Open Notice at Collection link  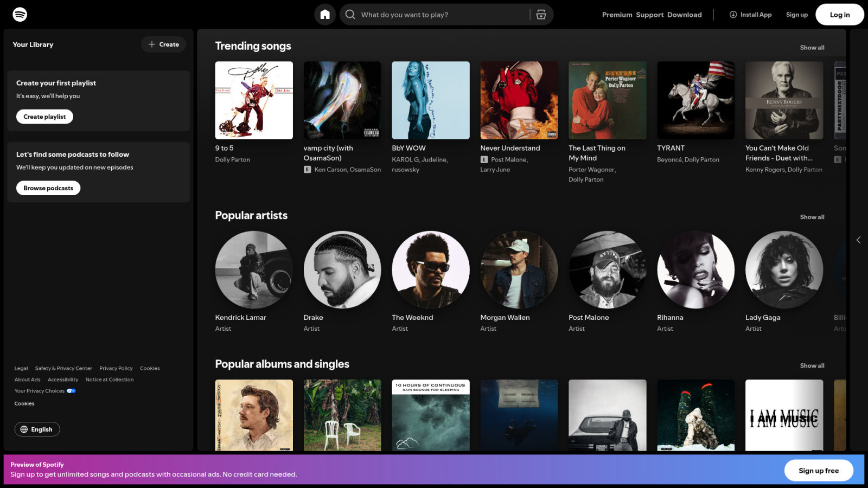click(110, 380)
